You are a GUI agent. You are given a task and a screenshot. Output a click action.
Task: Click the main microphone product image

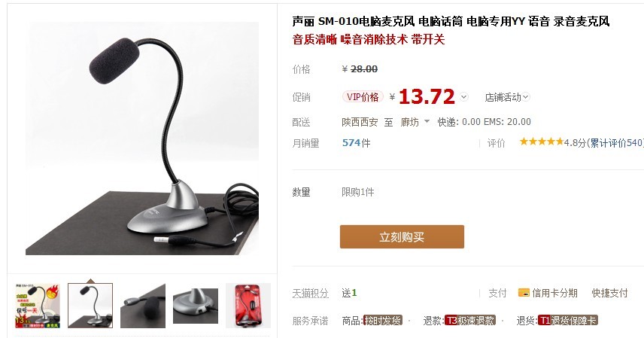(x=142, y=139)
